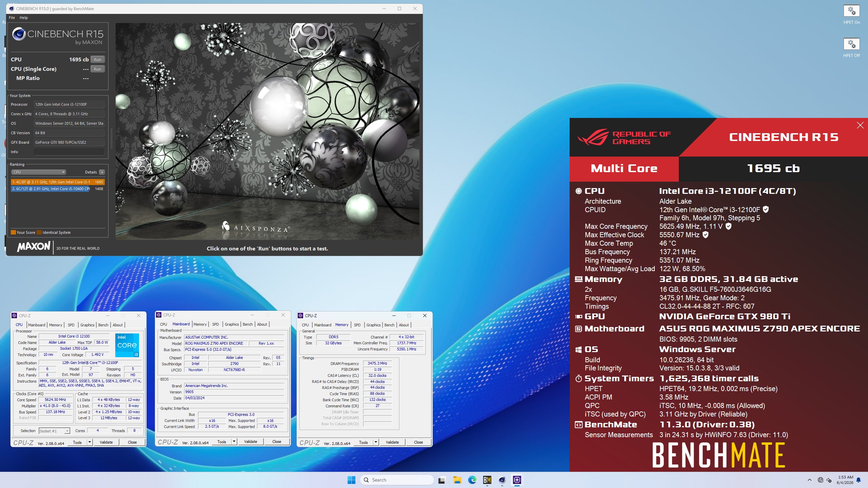868x488 pixels.
Task: Click Validate in first CPU-Z window
Action: 106,443
